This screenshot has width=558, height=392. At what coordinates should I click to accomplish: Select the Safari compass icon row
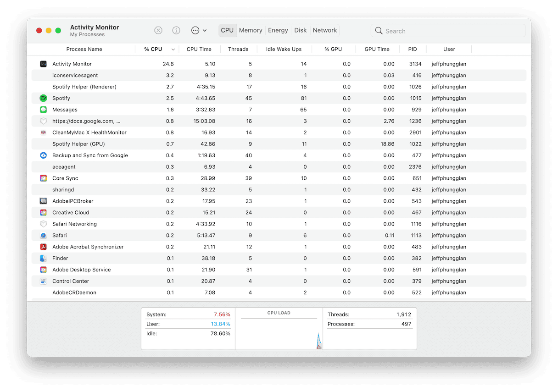[44, 235]
